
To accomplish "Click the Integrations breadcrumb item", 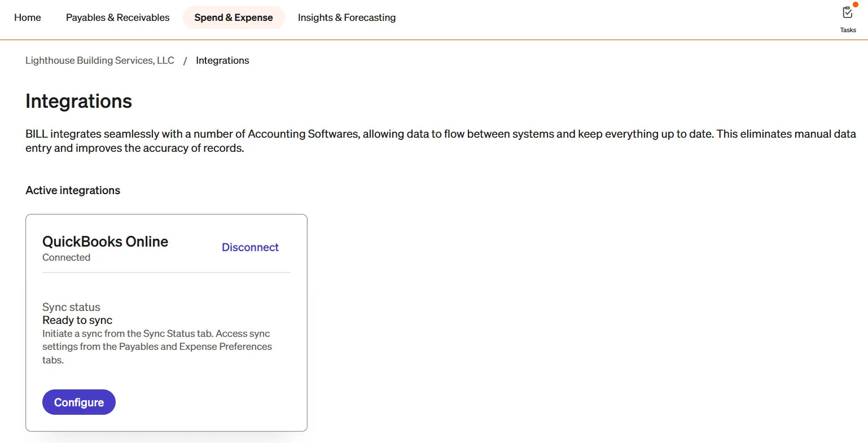I will click(222, 60).
